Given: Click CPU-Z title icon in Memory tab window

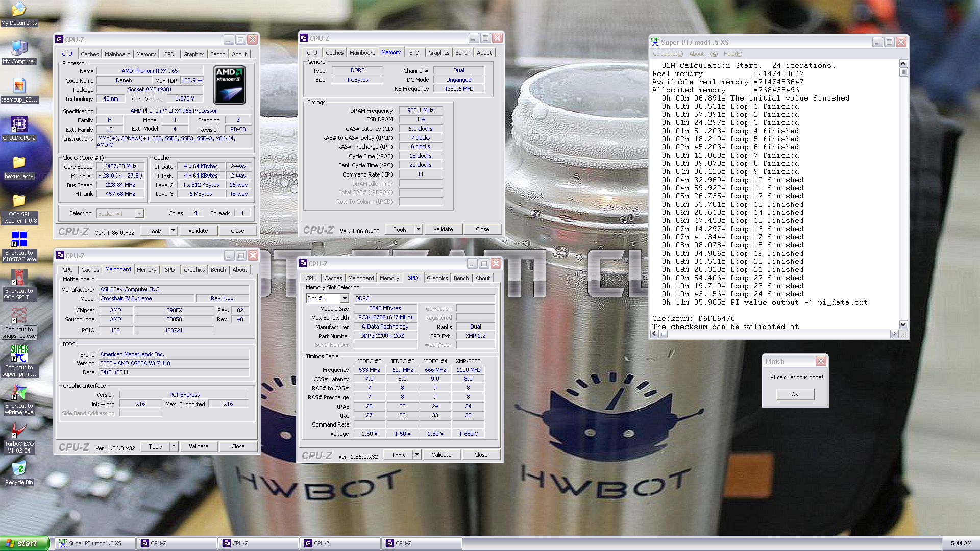Looking at the screenshot, I should pyautogui.click(x=304, y=38).
